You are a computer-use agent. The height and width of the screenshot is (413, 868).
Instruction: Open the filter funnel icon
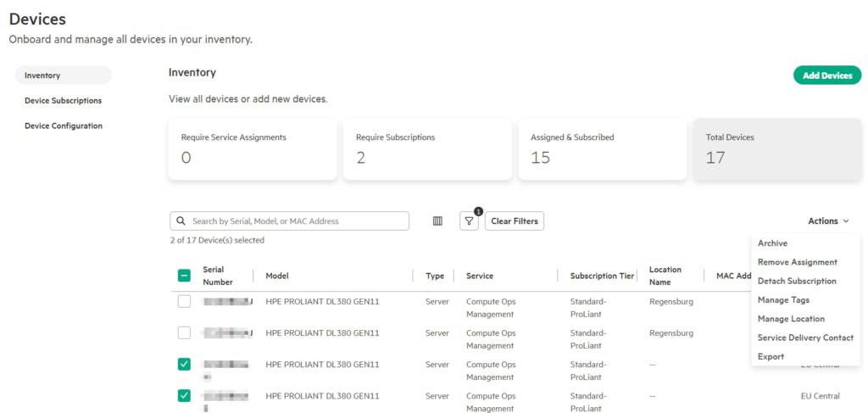(x=469, y=221)
